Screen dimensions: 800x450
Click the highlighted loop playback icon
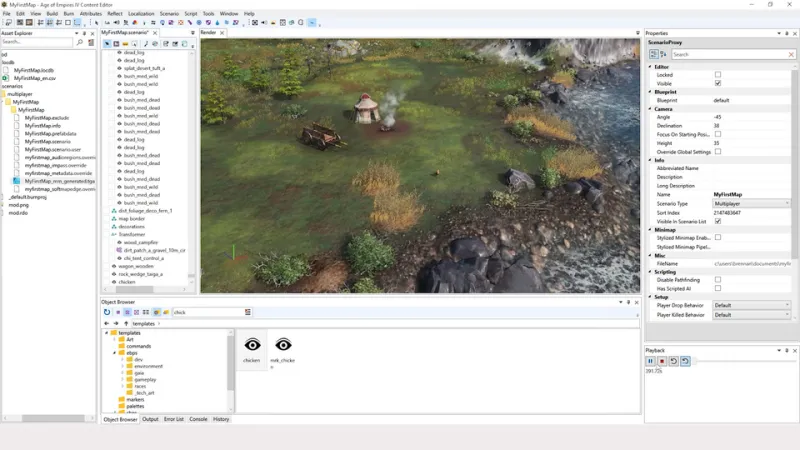point(685,361)
